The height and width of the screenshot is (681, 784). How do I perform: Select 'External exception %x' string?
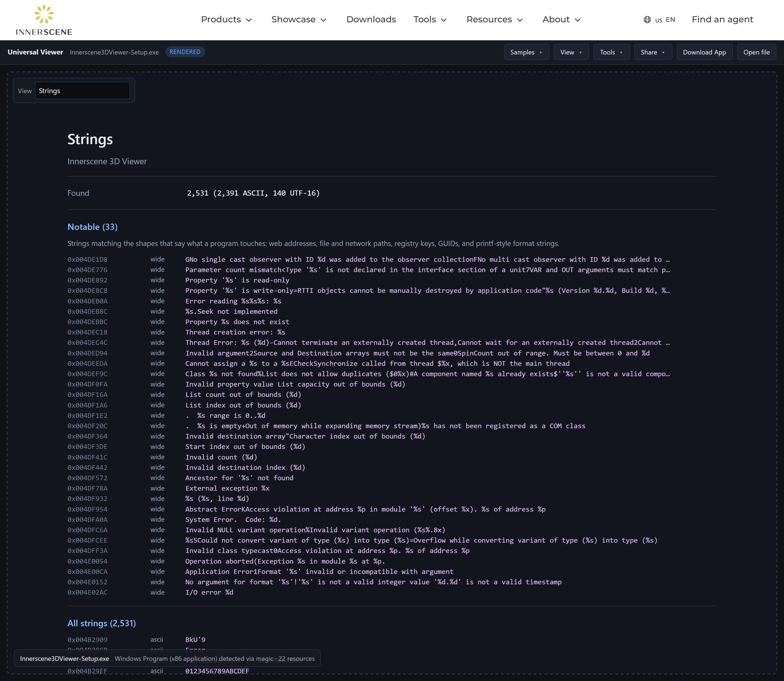(227, 488)
